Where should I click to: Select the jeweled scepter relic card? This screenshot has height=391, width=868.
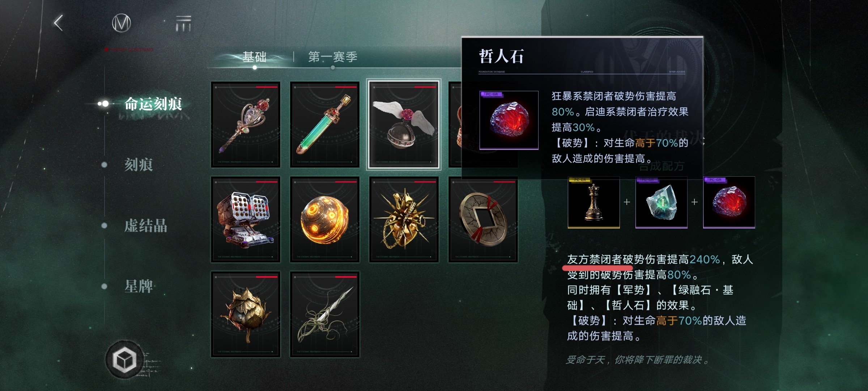point(246,125)
